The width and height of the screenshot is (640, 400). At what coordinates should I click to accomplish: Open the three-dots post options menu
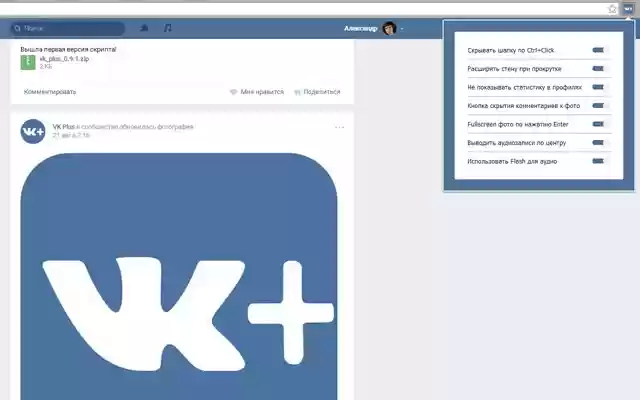tap(339, 127)
